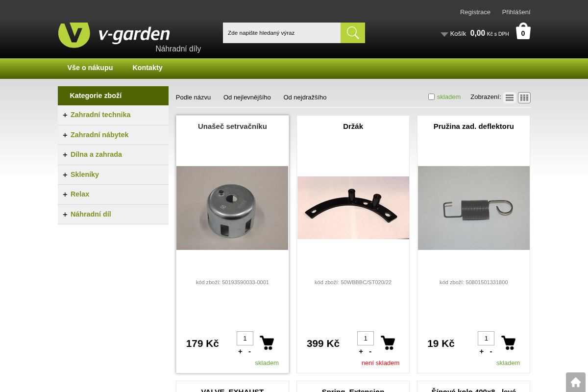588x392 pixels.
Task: Open Skleníky category link
Action: [85, 174]
